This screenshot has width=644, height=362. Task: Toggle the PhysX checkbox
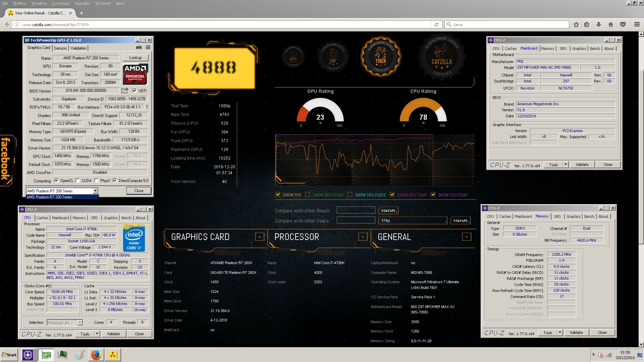coord(97,181)
